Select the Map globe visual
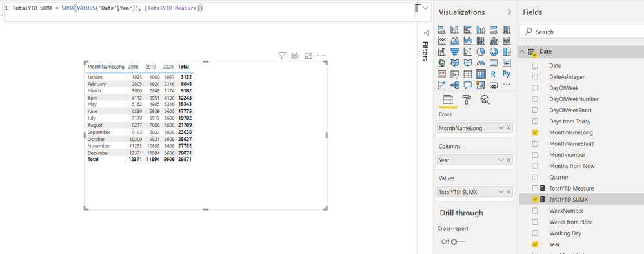The height and width of the screenshot is (254, 644). pyautogui.click(x=441, y=63)
